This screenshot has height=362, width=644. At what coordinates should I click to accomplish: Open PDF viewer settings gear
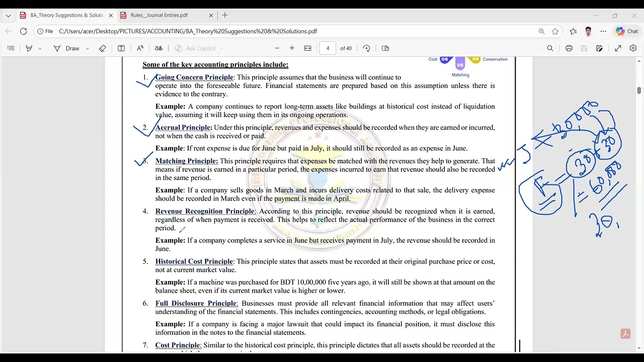pos(633,48)
